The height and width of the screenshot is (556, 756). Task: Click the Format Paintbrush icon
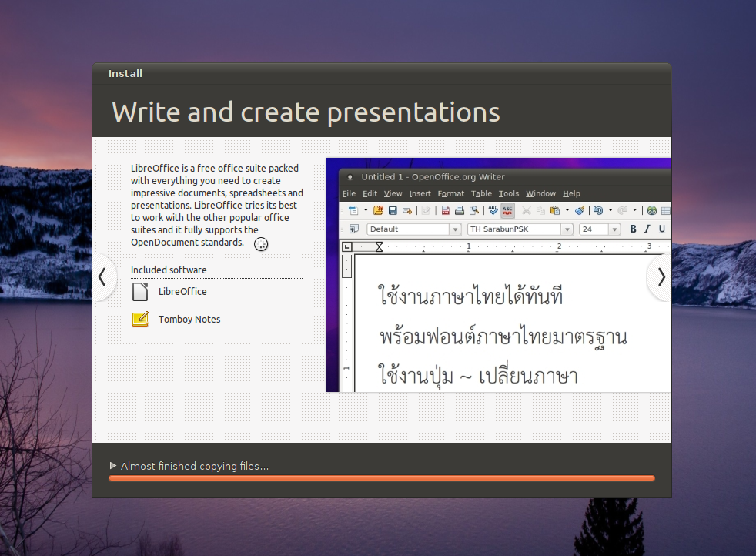coord(580,210)
